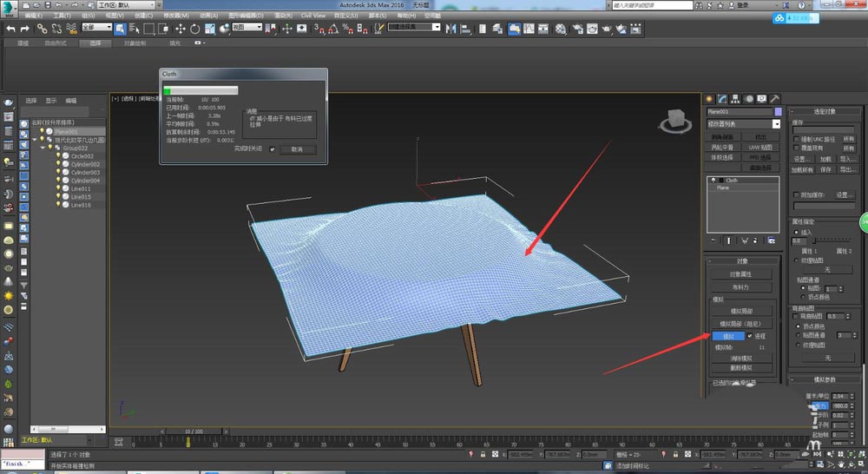Click the 对象属性 button
This screenshot has height=474, width=868.
[x=740, y=274]
